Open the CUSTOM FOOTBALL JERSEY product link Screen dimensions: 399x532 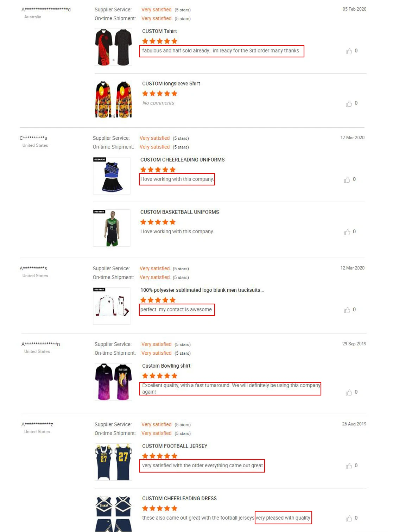point(175,446)
